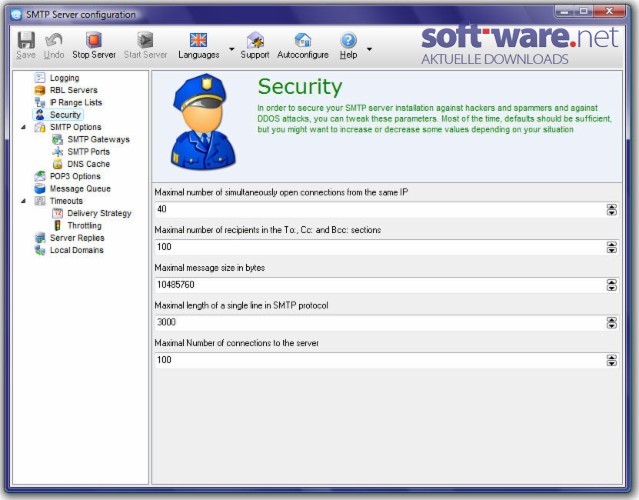The image size is (639, 500).
Task: Click the Start Server icon
Action: 145,40
